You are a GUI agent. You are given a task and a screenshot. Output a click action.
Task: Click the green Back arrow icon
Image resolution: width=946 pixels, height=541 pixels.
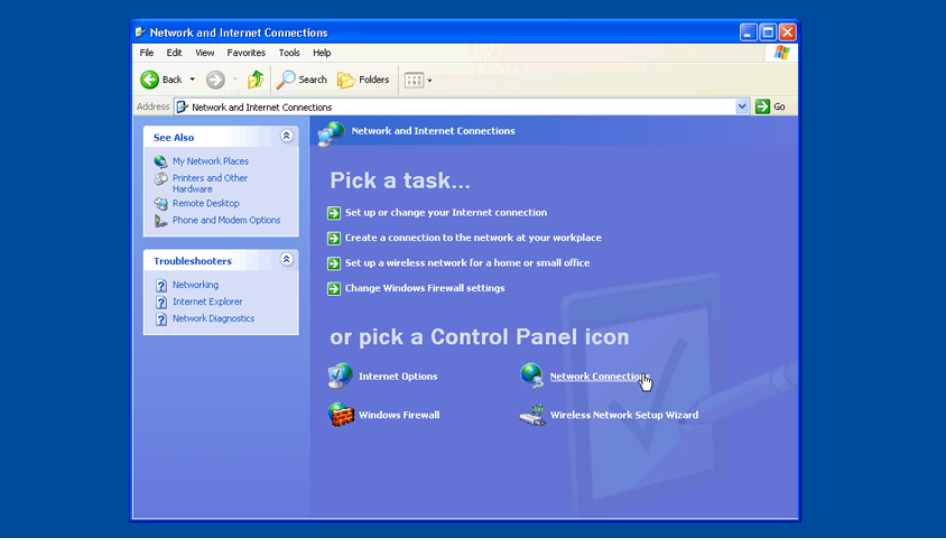150,80
